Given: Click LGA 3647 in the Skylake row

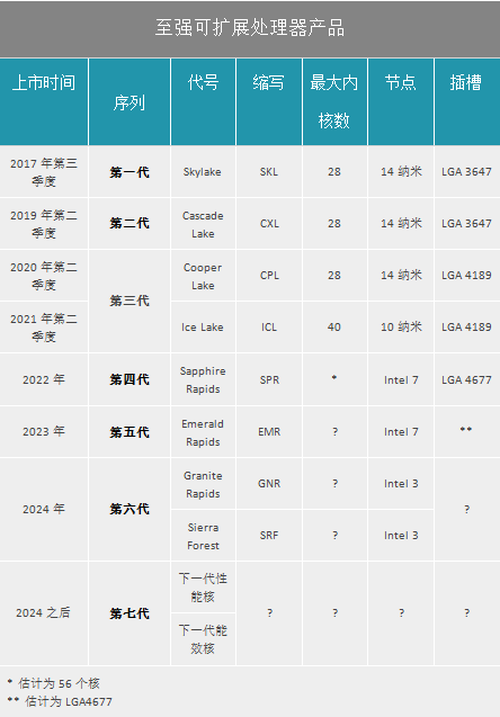Looking at the screenshot, I should pos(467,172).
